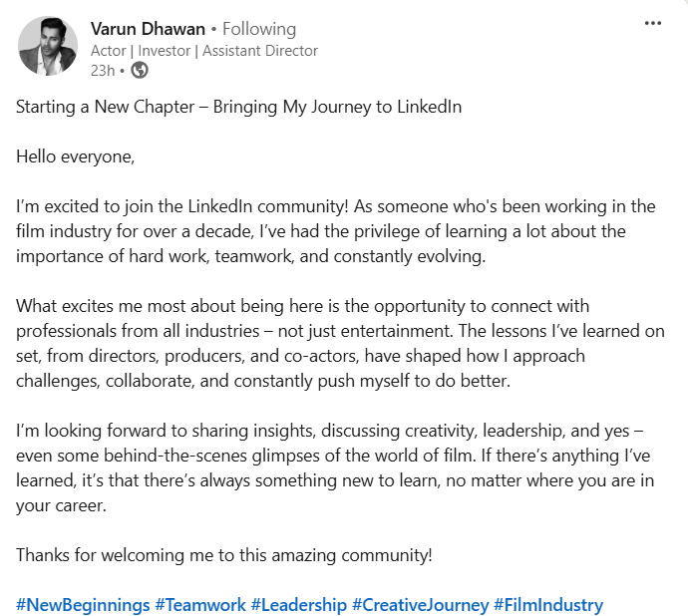Visit the #FilmIndustry hashtag page

(548, 605)
